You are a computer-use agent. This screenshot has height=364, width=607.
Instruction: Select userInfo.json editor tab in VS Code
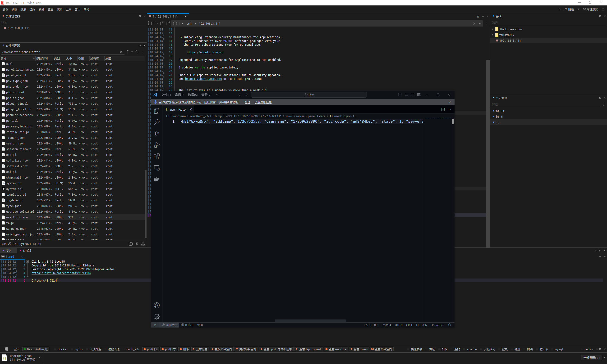(x=179, y=109)
